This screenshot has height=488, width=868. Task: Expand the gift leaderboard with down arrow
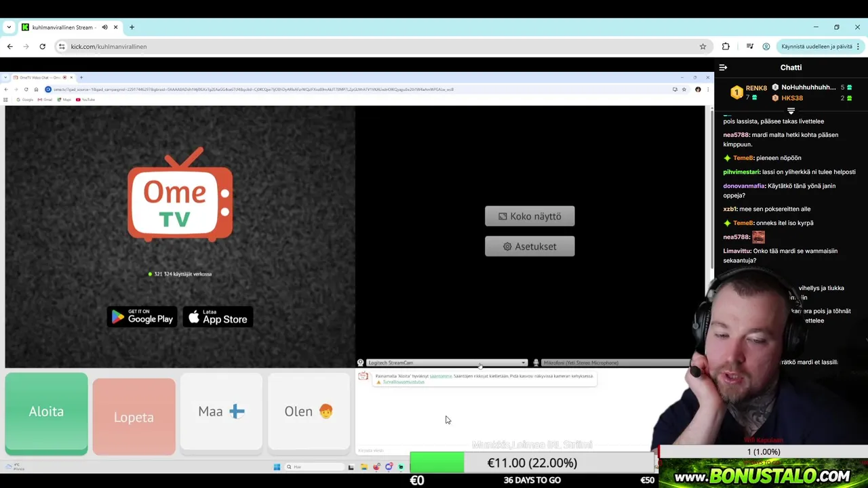click(x=791, y=110)
